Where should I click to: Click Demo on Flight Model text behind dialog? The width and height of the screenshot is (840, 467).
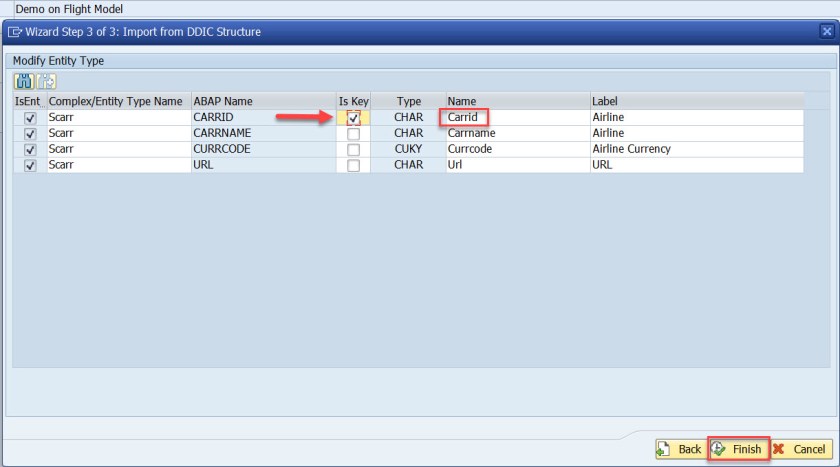pos(69,9)
